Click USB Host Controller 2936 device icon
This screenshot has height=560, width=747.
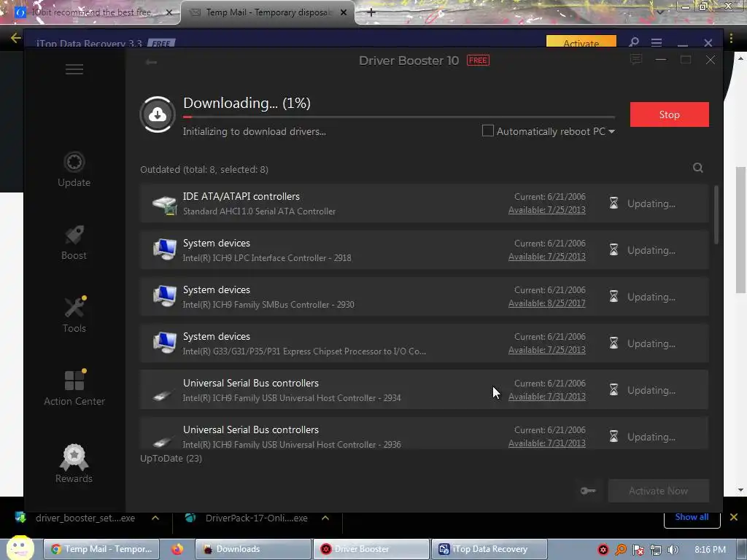click(163, 442)
